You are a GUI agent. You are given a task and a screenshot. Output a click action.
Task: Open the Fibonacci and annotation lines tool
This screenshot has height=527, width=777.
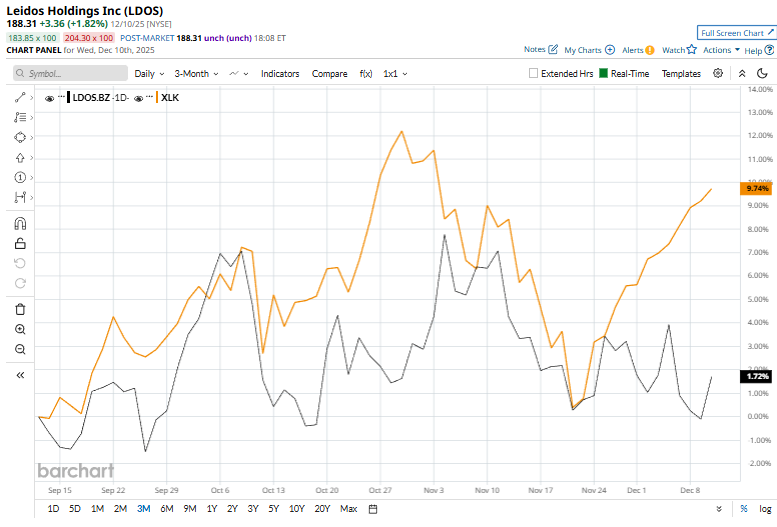(x=20, y=117)
